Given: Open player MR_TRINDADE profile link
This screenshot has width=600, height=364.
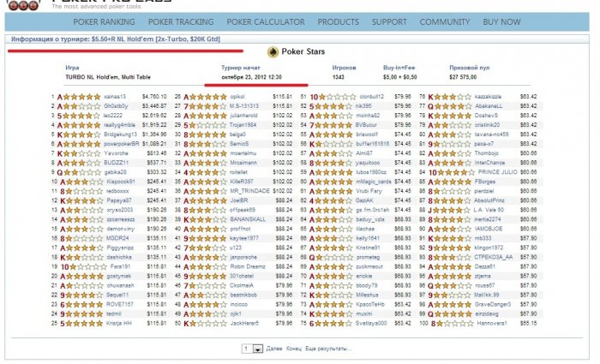Looking at the screenshot, I should [x=250, y=191].
